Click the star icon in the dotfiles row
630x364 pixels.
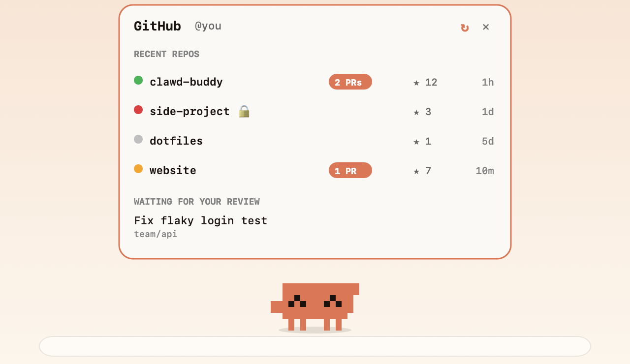pyautogui.click(x=416, y=142)
